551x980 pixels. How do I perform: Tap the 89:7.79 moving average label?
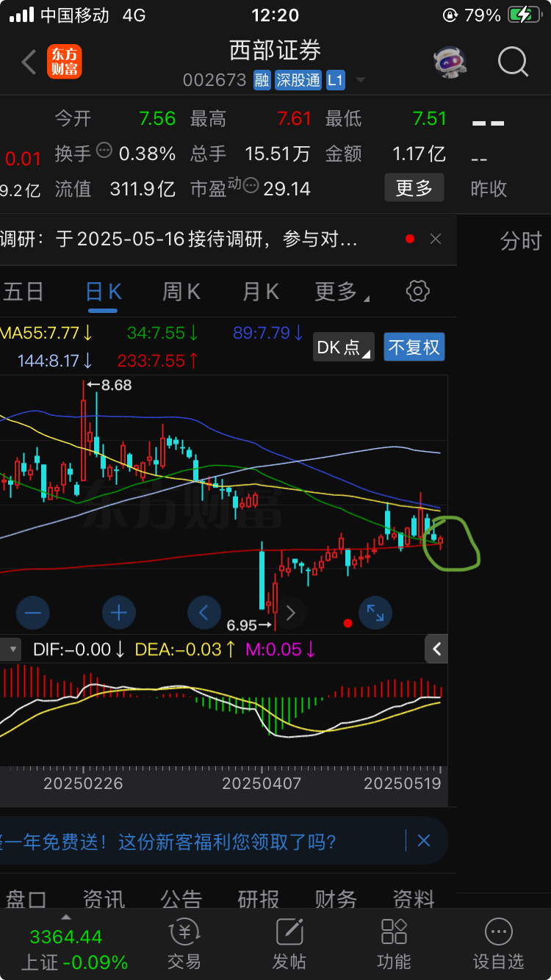(268, 333)
